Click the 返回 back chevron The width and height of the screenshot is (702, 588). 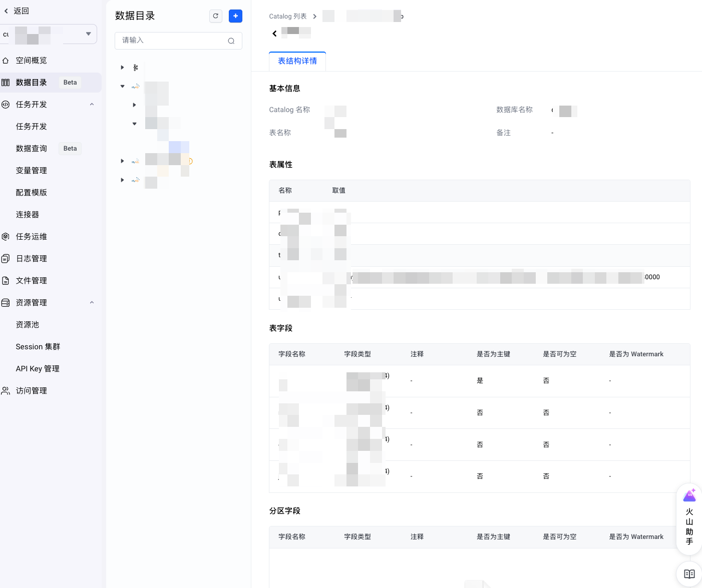(7, 11)
